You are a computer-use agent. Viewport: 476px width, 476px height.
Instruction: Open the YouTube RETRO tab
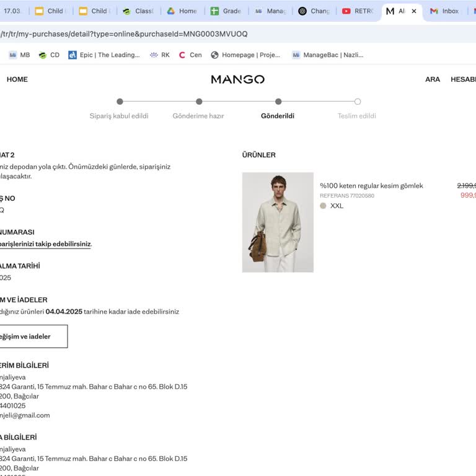click(x=358, y=11)
